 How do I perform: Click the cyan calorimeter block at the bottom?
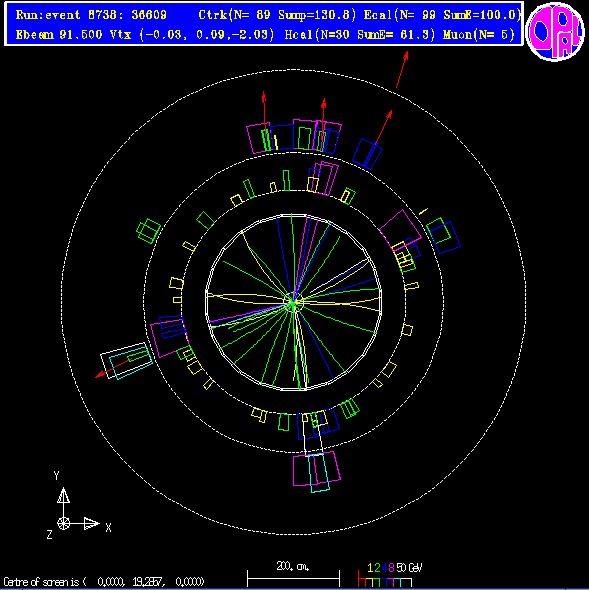pyautogui.click(x=319, y=473)
